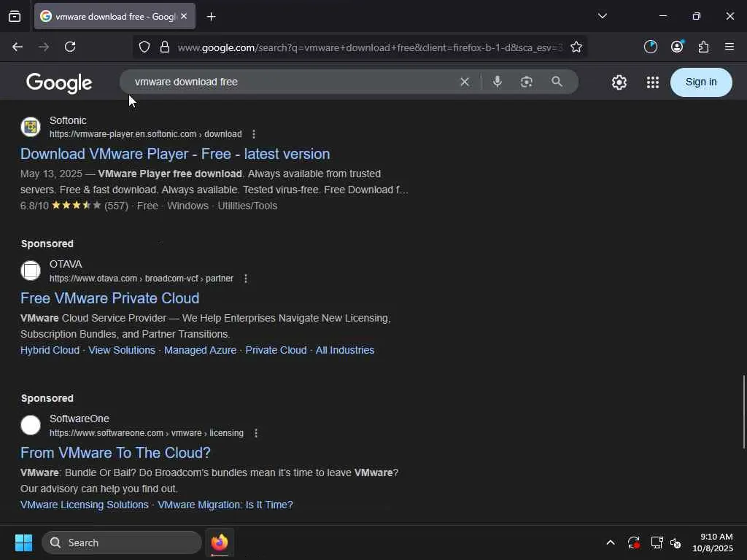The width and height of the screenshot is (747, 560).
Task: Close the vmware download free tab
Action: point(184,16)
